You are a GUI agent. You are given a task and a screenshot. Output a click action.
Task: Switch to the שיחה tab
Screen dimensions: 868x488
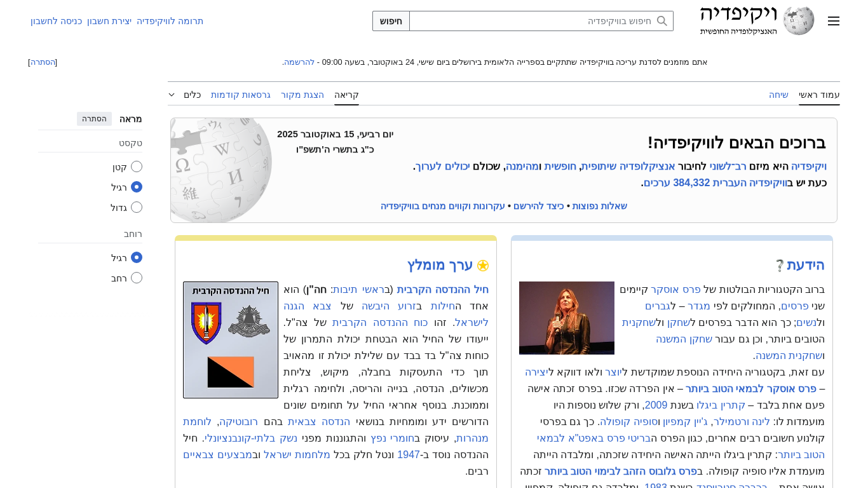(x=778, y=95)
